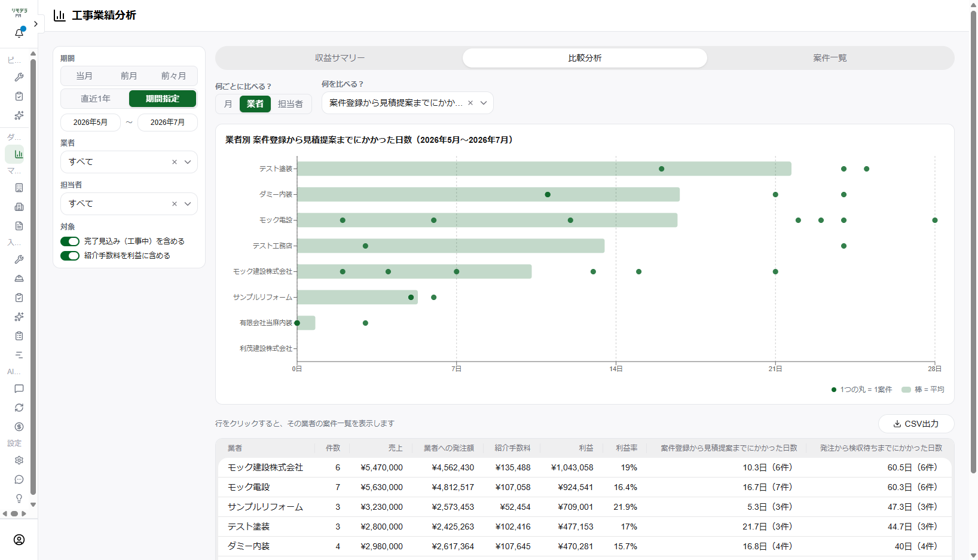
Task: Select the 直近1年 period option
Action: [96, 99]
